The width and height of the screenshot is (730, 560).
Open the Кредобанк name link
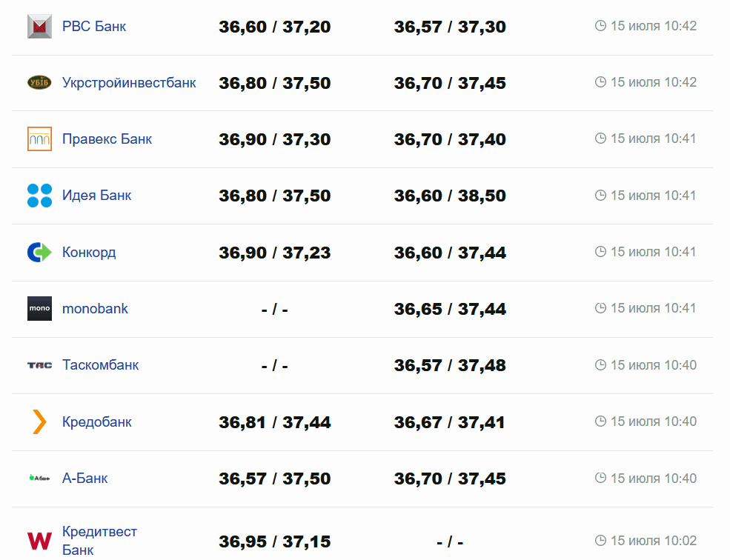pos(96,422)
